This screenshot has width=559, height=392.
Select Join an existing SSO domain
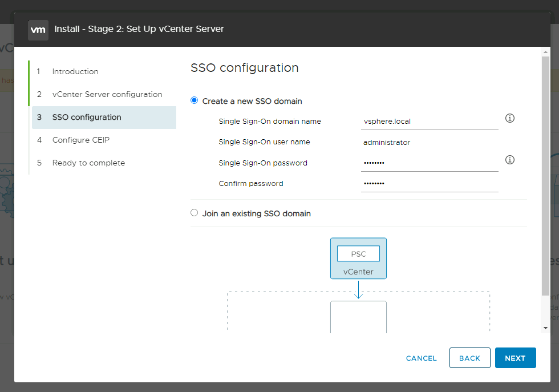tap(195, 213)
